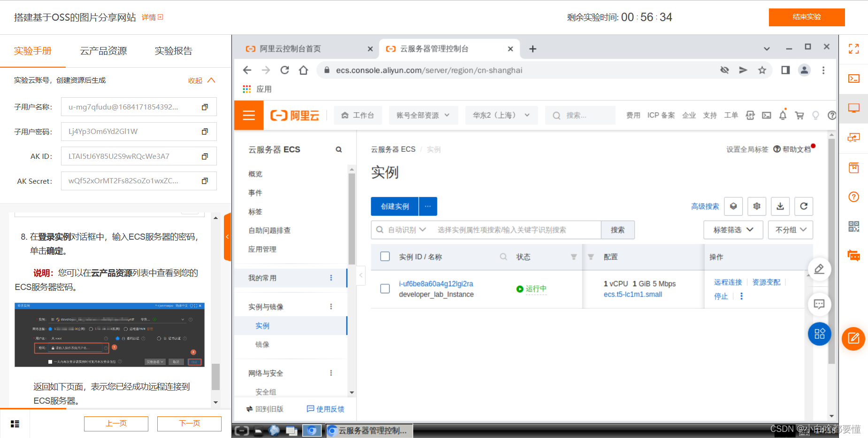Click the lightbulb tips icon
The height and width of the screenshot is (438, 868).
tap(815, 115)
